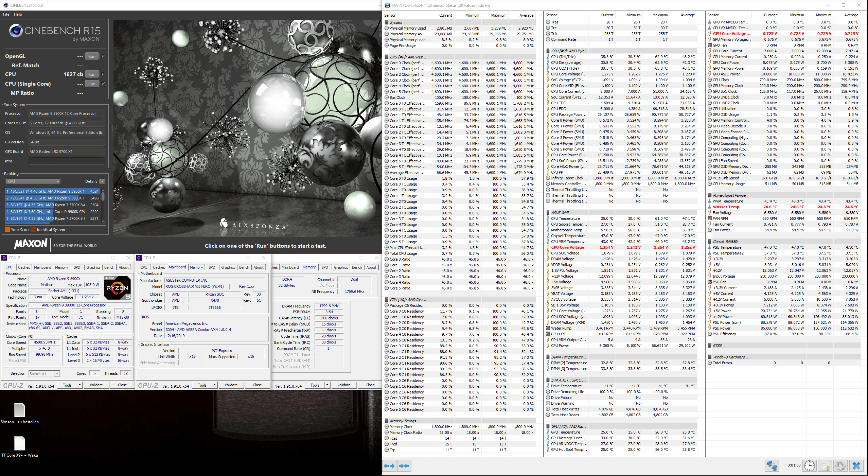Click the '1827 cb' CPU score
Image resolution: width=868 pixels, height=476 pixels.
pyautogui.click(x=73, y=74)
